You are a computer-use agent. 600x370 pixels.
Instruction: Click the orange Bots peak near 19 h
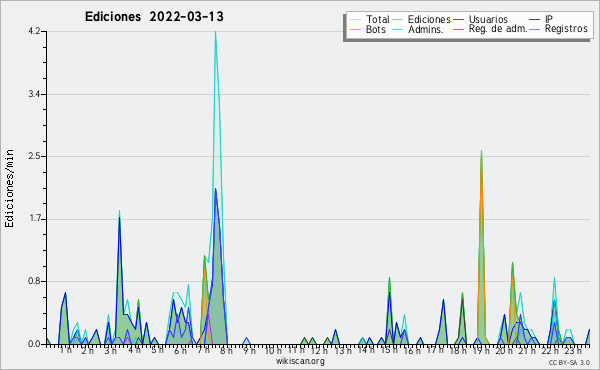tap(481, 152)
